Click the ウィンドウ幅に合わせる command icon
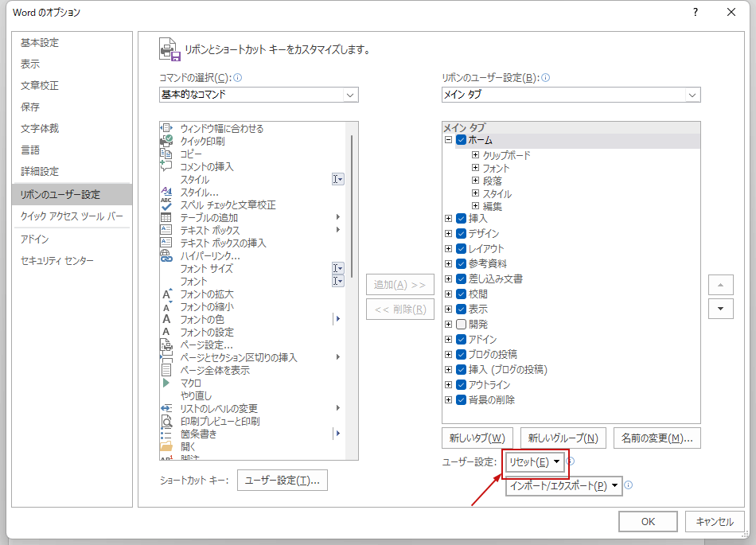Screen dimensions: 756x545 point(166,128)
